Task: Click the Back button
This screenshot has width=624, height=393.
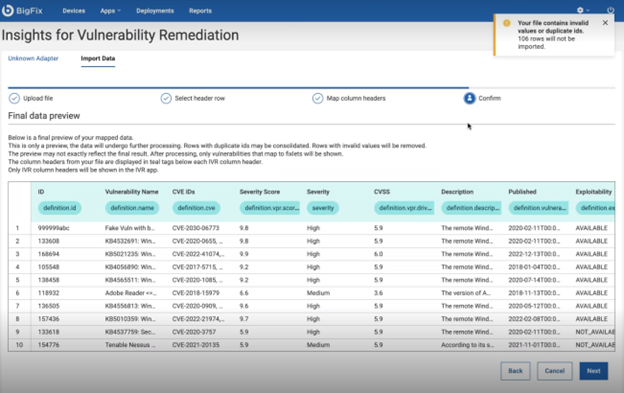Action: [515, 371]
